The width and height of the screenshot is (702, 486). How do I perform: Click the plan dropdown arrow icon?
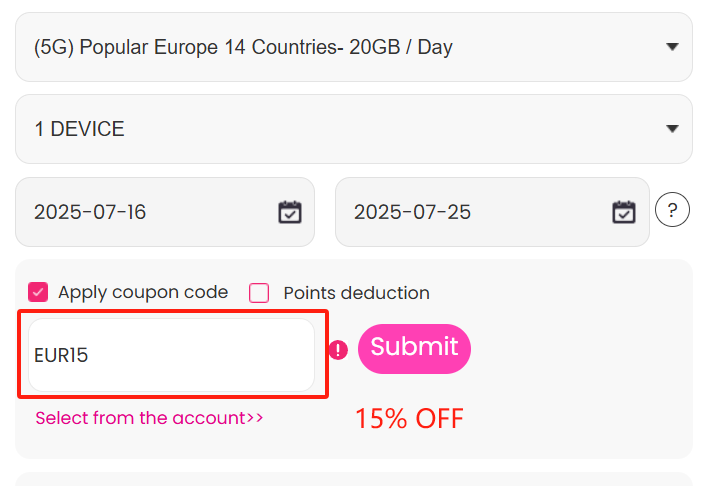click(x=672, y=47)
